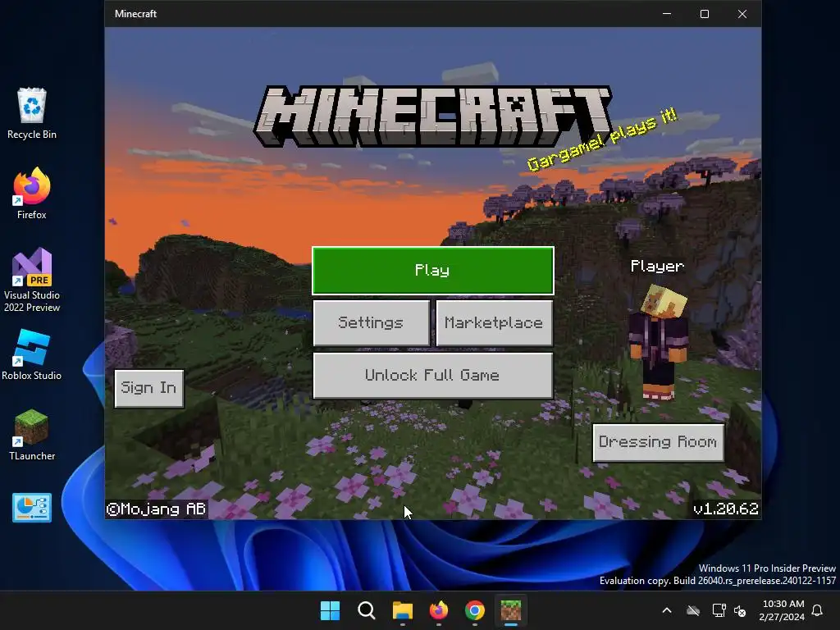840x630 pixels.
Task: Open Minecraft Settings
Action: tap(372, 322)
